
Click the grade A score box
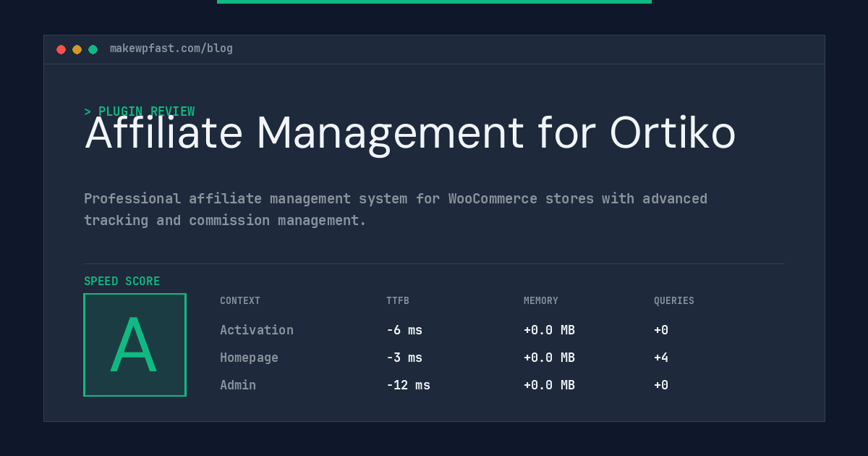point(135,345)
